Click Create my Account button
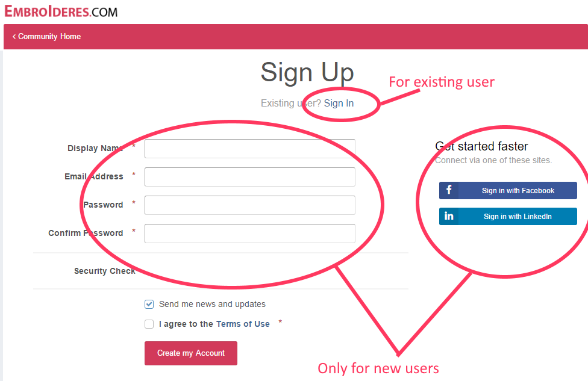588x381 pixels. tap(191, 353)
